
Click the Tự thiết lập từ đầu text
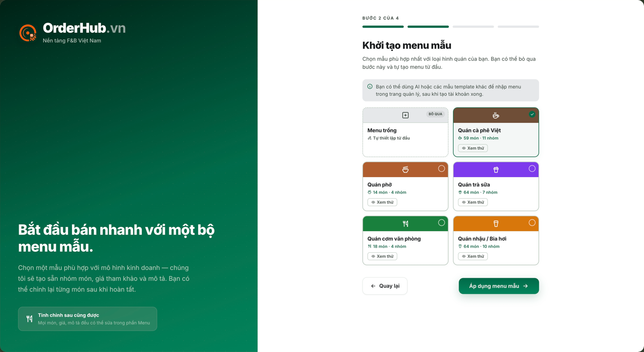click(391, 138)
